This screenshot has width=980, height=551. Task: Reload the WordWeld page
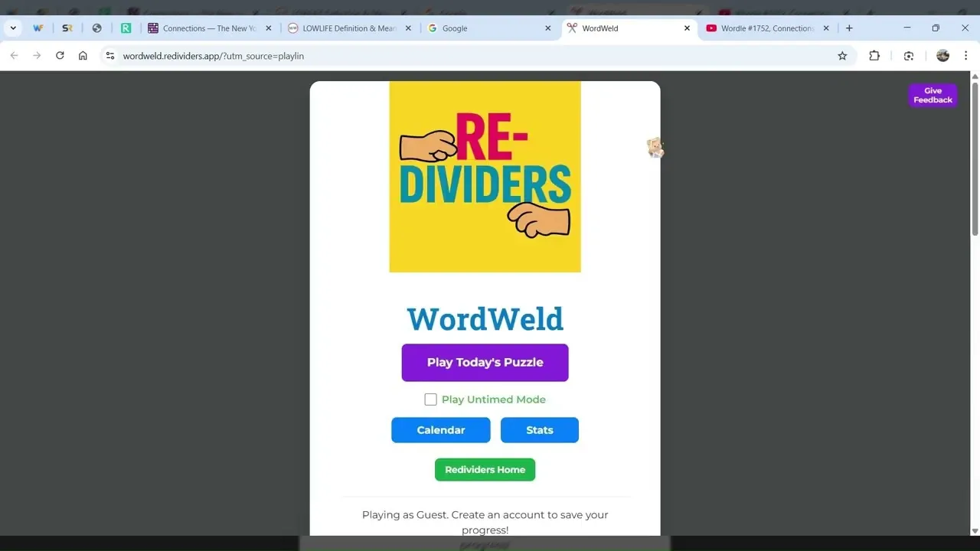60,56
